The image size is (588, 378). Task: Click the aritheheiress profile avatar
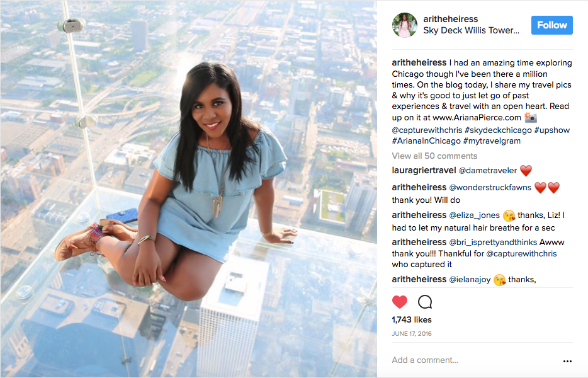(405, 25)
